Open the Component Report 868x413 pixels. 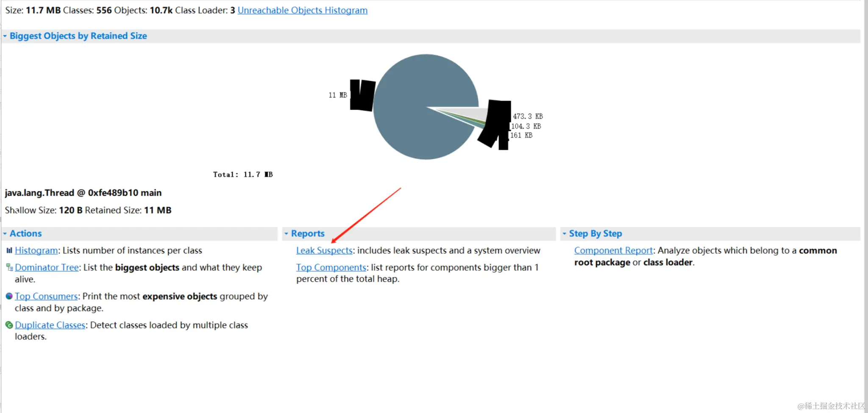coord(613,250)
